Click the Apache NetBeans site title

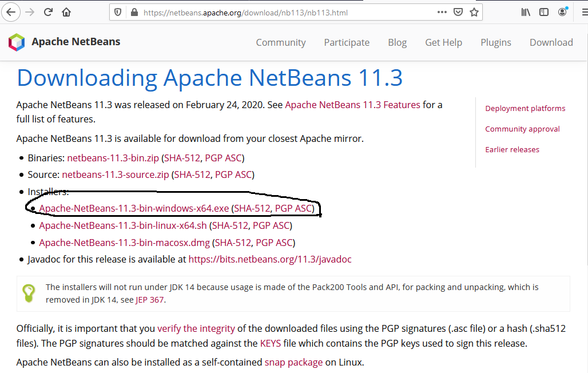(x=76, y=42)
